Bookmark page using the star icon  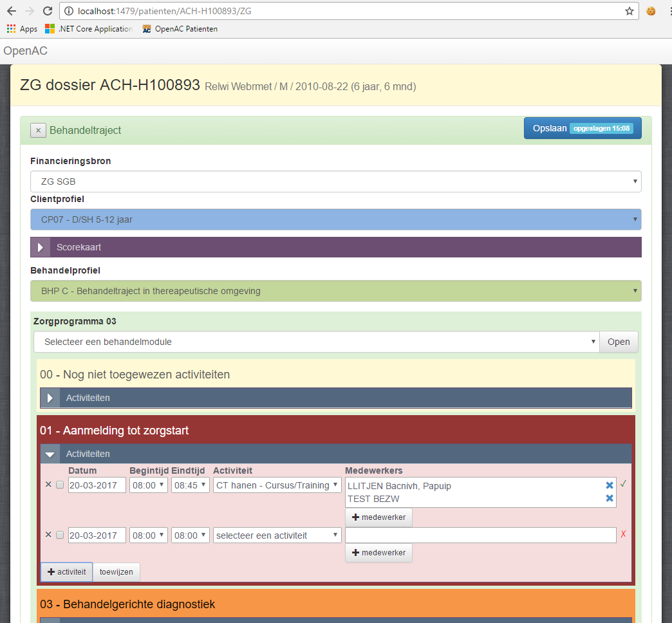click(x=629, y=11)
